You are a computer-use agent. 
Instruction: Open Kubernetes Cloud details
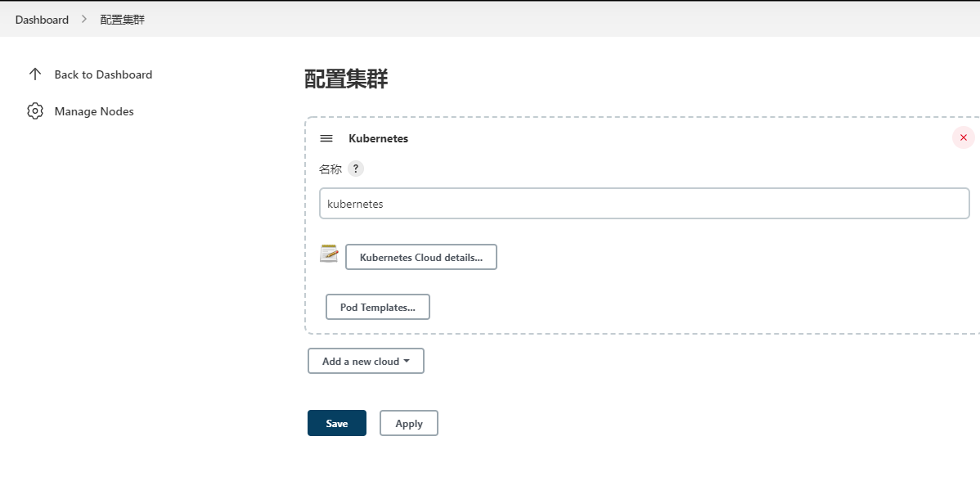click(421, 257)
